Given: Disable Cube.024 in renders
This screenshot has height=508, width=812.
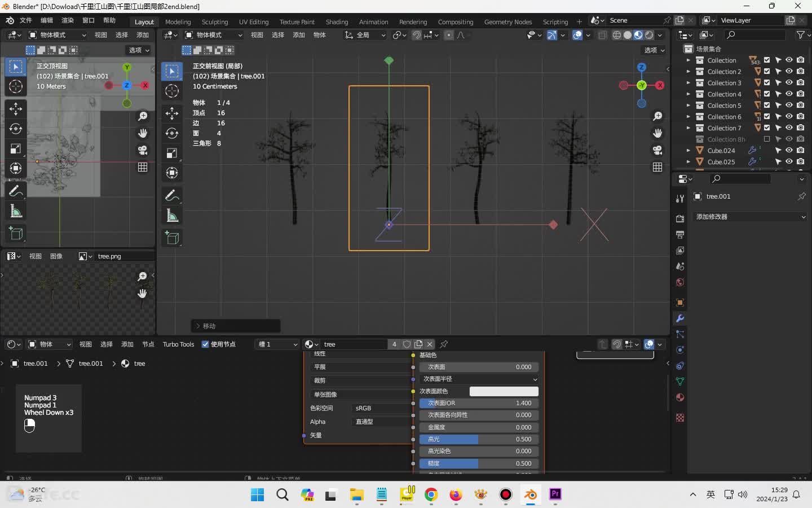Looking at the screenshot, I should pyautogui.click(x=801, y=151).
